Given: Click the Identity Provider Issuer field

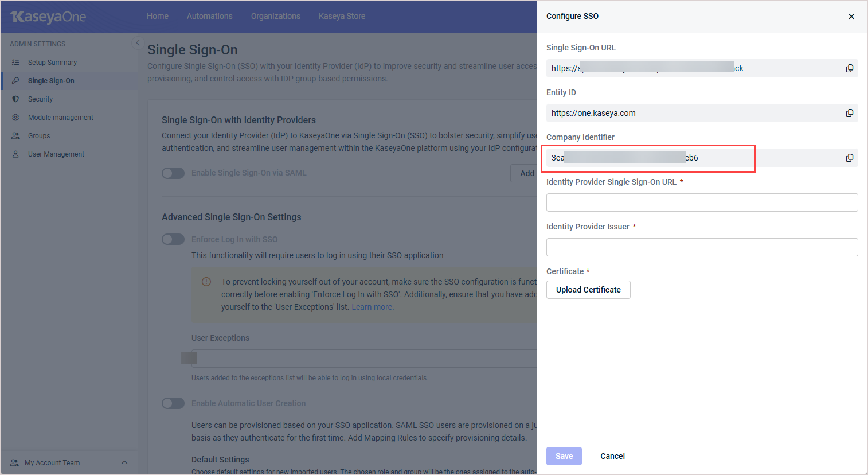Looking at the screenshot, I should tap(702, 247).
